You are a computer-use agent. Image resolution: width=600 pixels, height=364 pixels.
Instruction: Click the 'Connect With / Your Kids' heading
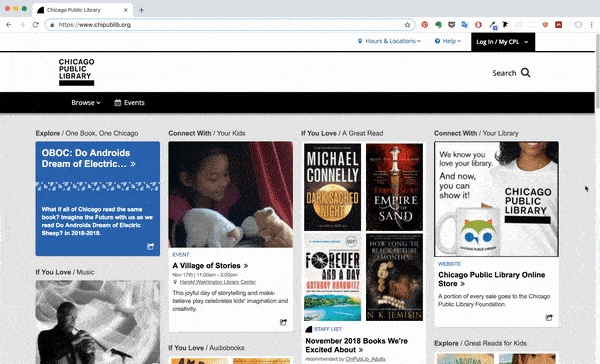[207, 133]
